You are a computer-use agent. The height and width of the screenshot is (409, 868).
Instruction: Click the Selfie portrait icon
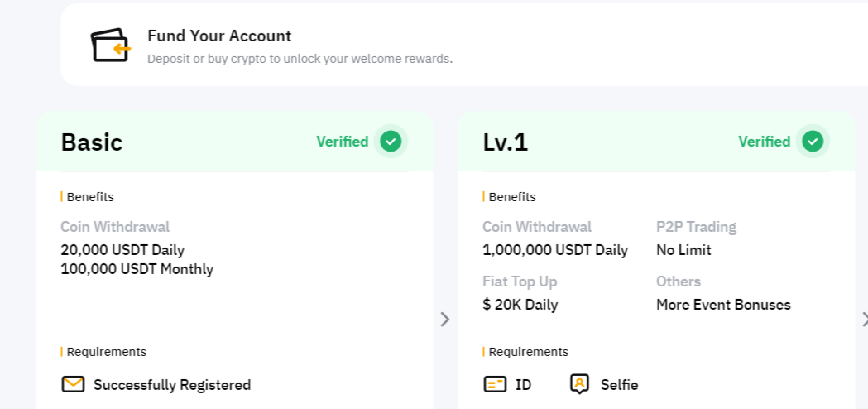(580, 384)
